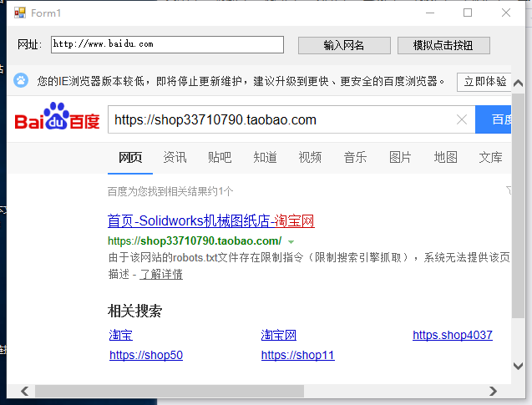Clear the Baidu search box with X
Viewport: 532px width, 405px height.
point(461,119)
